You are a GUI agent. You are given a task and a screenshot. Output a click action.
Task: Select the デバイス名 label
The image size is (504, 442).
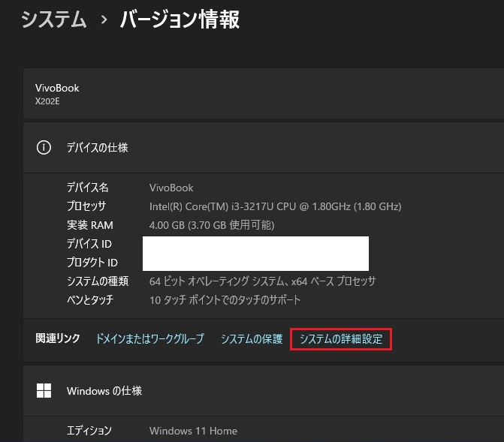tap(88, 188)
